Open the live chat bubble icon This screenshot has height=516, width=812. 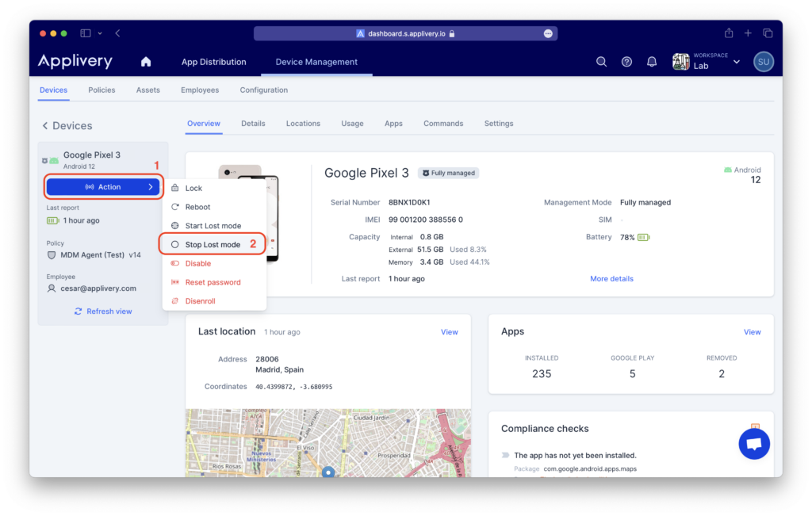point(754,444)
